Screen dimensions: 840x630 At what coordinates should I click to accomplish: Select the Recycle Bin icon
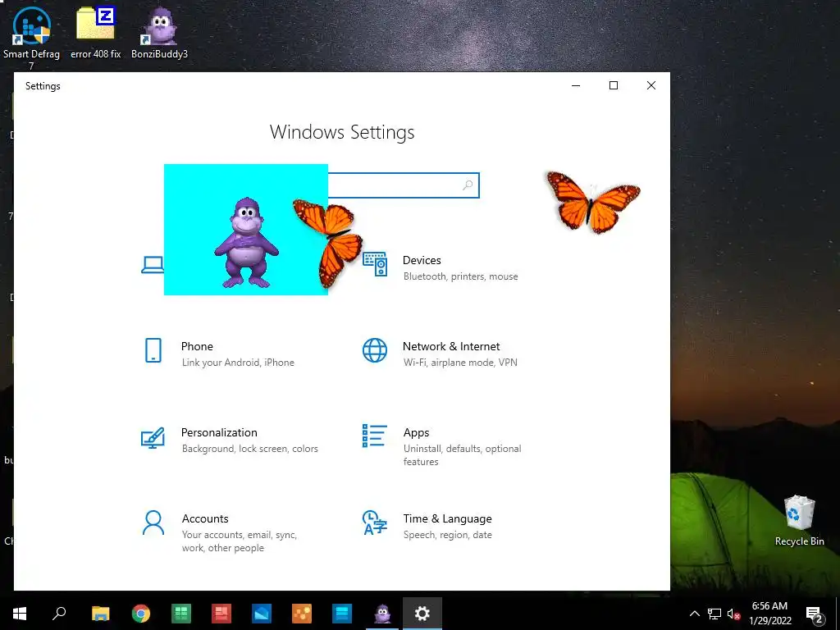(799, 521)
